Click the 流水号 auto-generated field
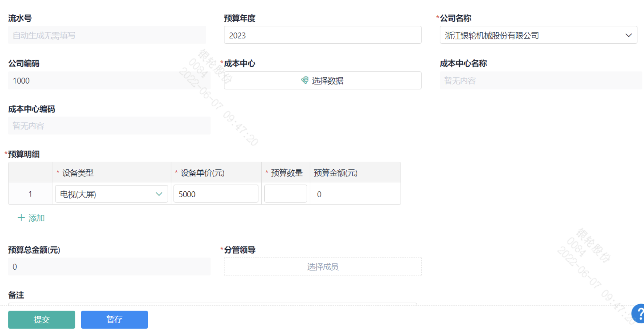Viewport: 644px width, 330px height. 107,35
